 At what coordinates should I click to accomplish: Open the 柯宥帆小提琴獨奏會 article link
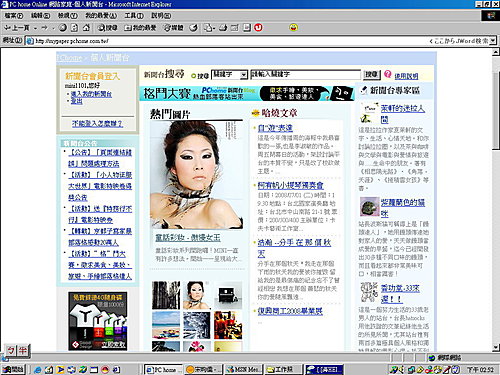[290, 185]
